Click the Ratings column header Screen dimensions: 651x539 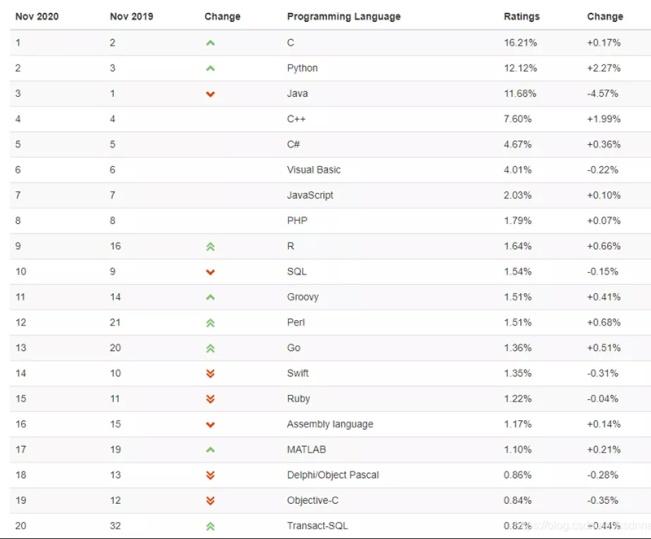(521, 17)
